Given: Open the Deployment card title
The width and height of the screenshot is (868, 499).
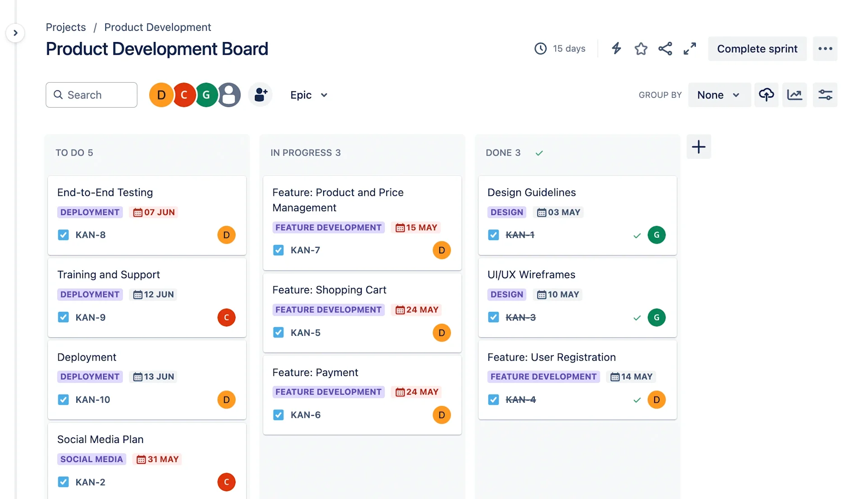Looking at the screenshot, I should 87,357.
